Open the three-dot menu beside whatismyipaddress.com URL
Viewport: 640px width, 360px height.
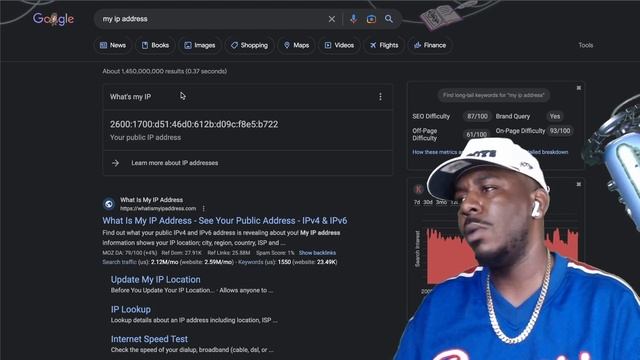(203, 209)
